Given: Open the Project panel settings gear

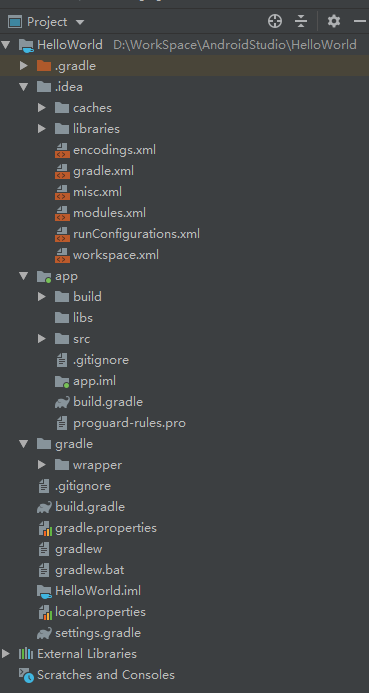Looking at the screenshot, I should [334, 21].
